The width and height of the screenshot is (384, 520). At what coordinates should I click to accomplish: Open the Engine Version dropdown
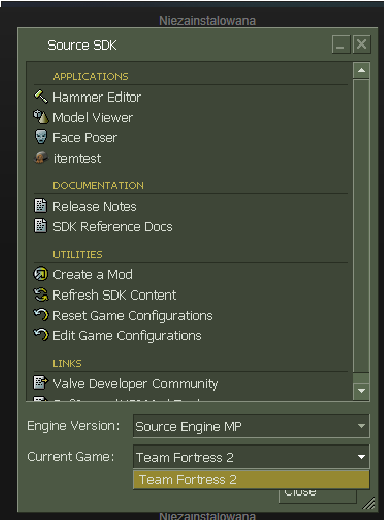[x=251, y=426]
